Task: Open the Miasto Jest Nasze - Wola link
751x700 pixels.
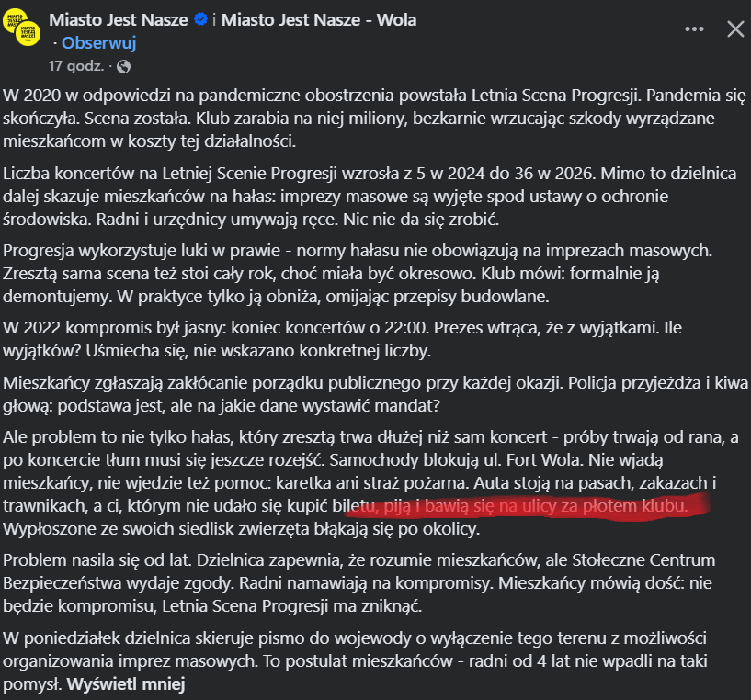Action: click(x=318, y=19)
